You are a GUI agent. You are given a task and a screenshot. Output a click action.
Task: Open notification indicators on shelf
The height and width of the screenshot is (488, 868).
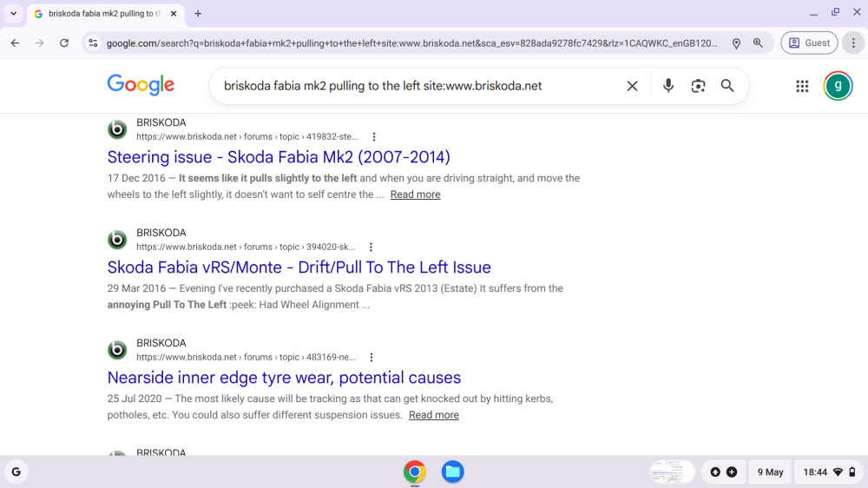724,472
